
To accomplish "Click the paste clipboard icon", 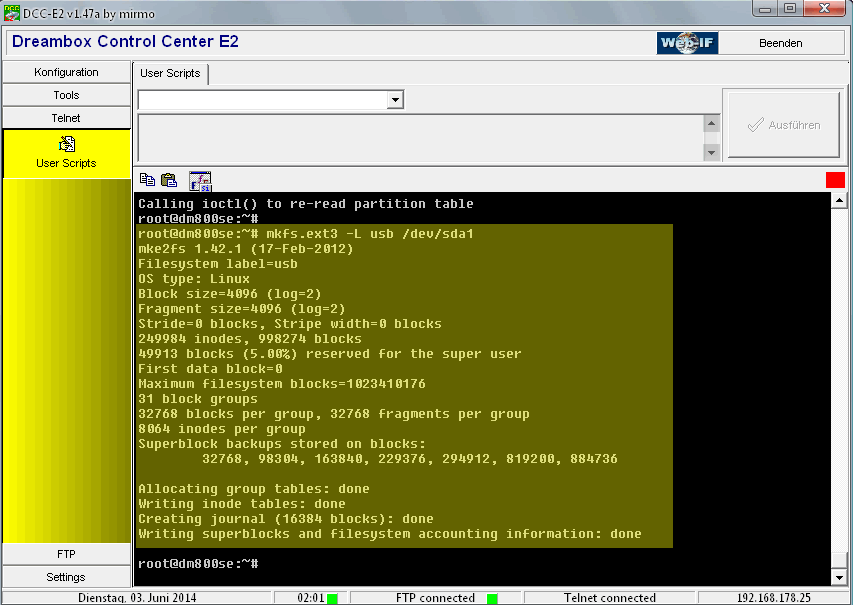I will [x=169, y=180].
